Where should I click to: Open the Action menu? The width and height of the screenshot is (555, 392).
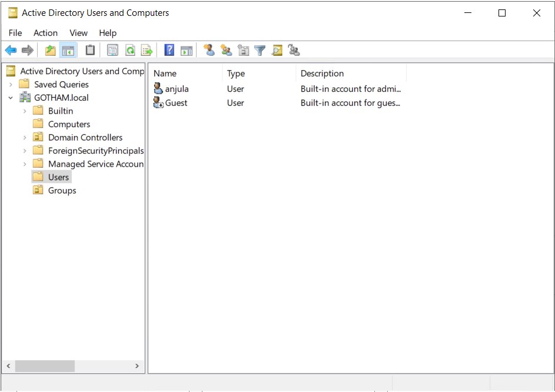click(45, 33)
